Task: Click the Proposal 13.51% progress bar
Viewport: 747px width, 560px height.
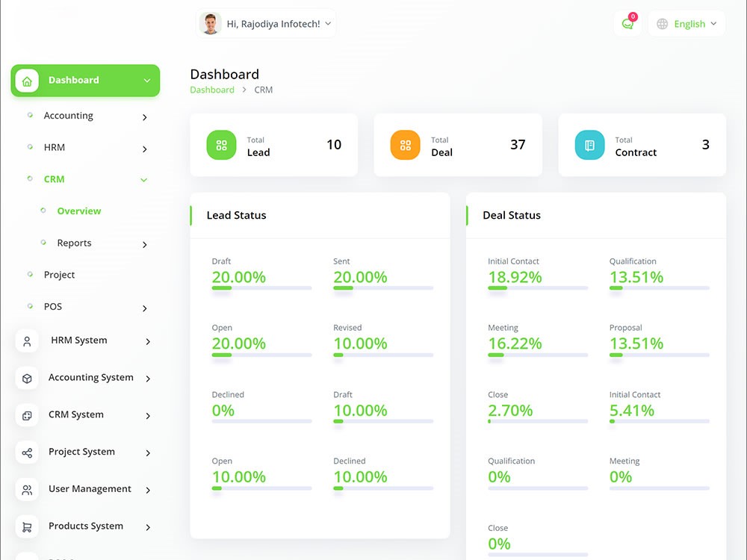Action: pos(660,355)
